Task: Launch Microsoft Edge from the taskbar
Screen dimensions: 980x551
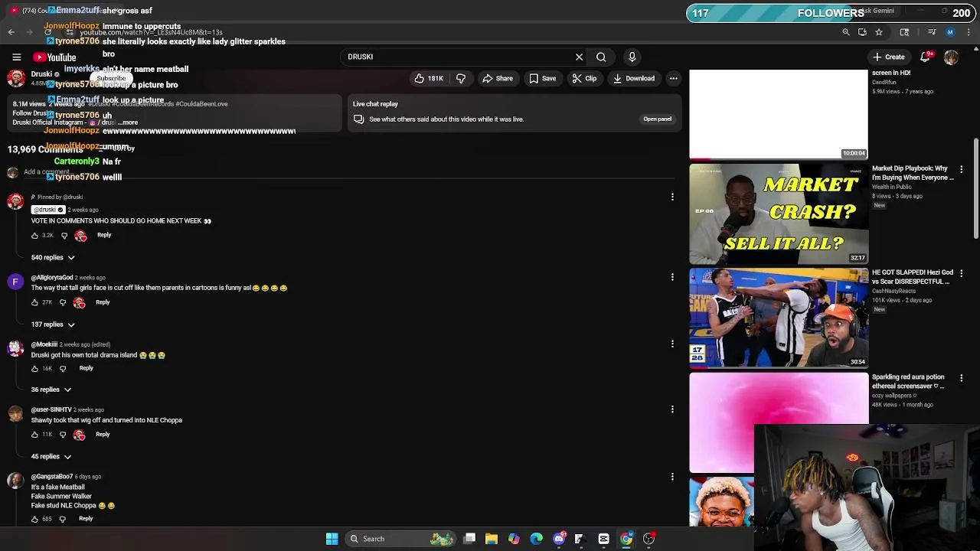Action: click(x=536, y=539)
